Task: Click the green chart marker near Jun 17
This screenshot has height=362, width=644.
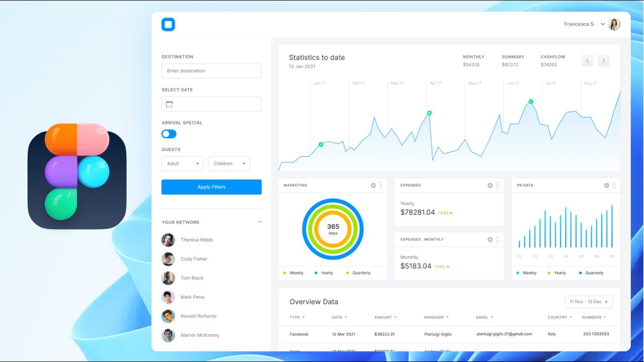Action: (531, 102)
